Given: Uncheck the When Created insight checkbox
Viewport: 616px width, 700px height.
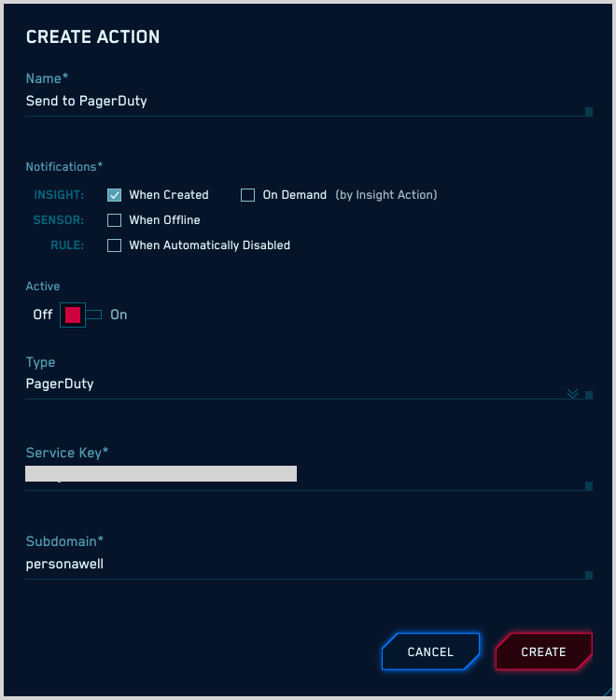Looking at the screenshot, I should [115, 195].
